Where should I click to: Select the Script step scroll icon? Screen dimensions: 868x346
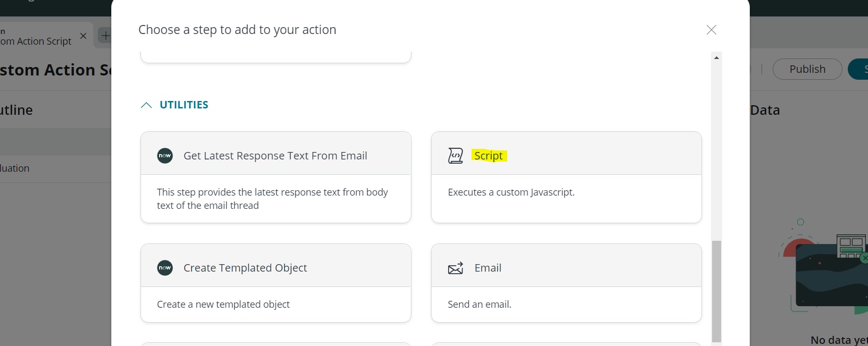point(456,156)
